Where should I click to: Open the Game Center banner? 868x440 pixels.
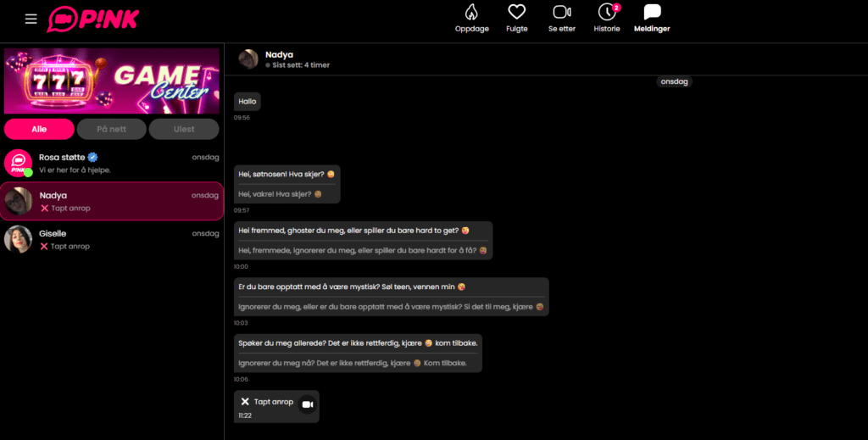pyautogui.click(x=112, y=81)
